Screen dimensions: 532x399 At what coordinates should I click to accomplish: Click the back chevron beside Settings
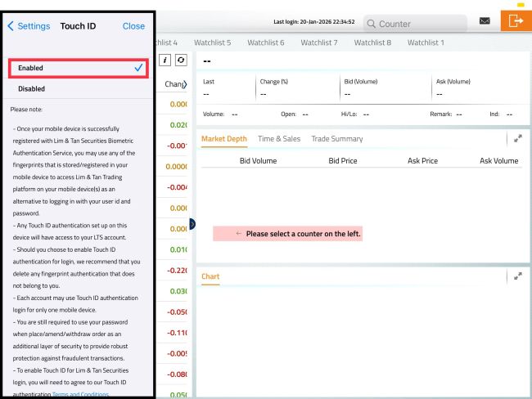coord(11,26)
